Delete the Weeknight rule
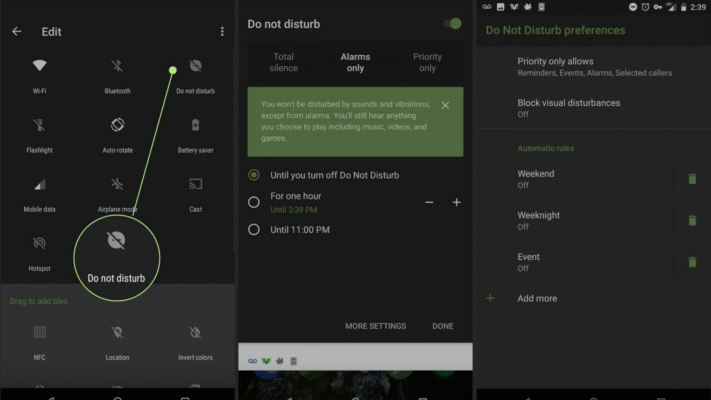Viewport: 711px width, 400px height. tap(692, 220)
